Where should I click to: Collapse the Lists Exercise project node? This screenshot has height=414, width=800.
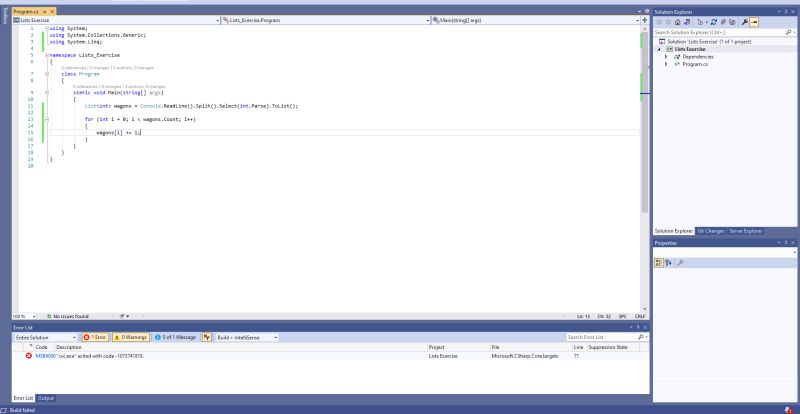(x=659, y=50)
